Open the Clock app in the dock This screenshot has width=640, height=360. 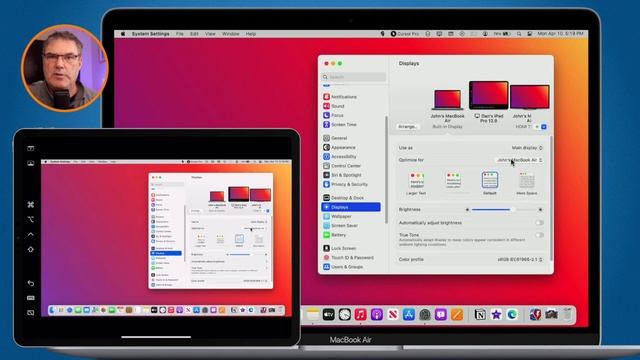tap(344, 315)
